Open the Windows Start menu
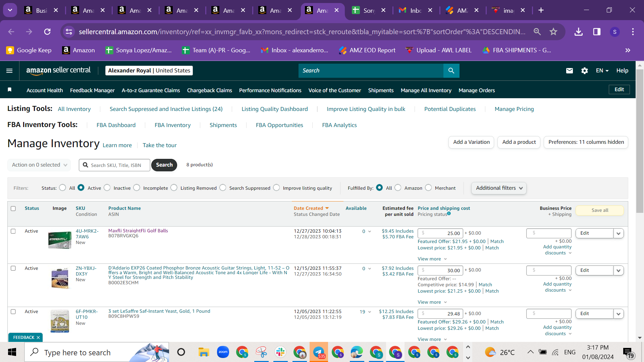This screenshot has width=644, height=362. [x=12, y=352]
